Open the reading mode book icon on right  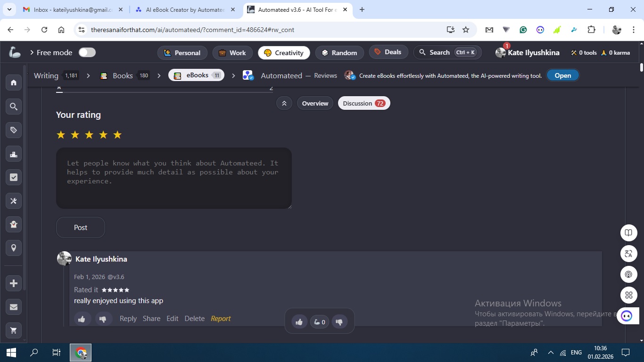(x=628, y=233)
